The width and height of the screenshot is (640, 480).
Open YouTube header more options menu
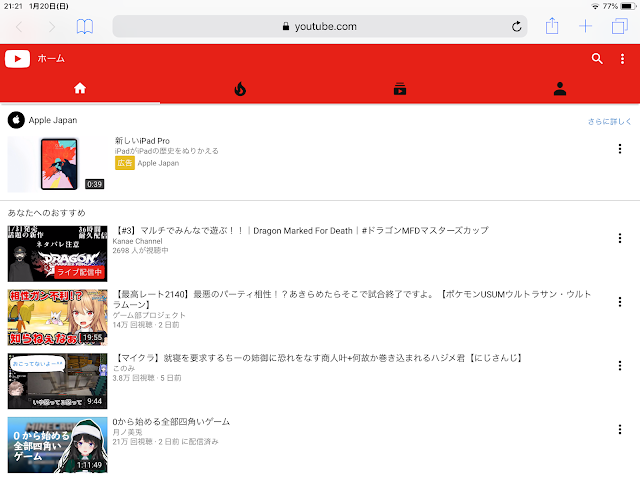pyautogui.click(x=622, y=59)
